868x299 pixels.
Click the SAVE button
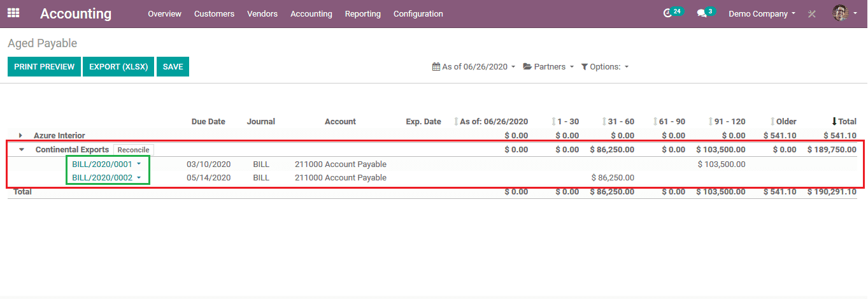pyautogui.click(x=173, y=66)
